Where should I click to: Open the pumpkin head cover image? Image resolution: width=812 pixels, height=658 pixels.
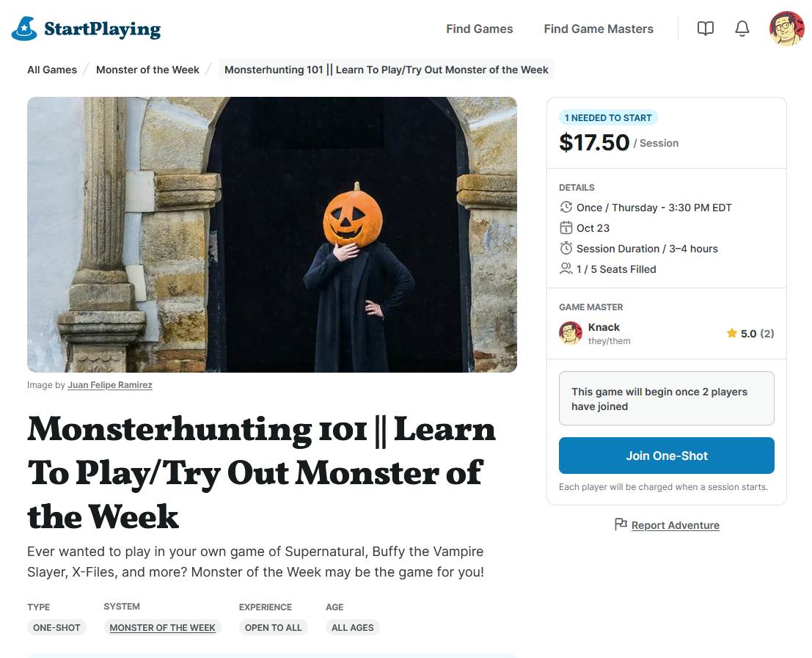coord(272,235)
